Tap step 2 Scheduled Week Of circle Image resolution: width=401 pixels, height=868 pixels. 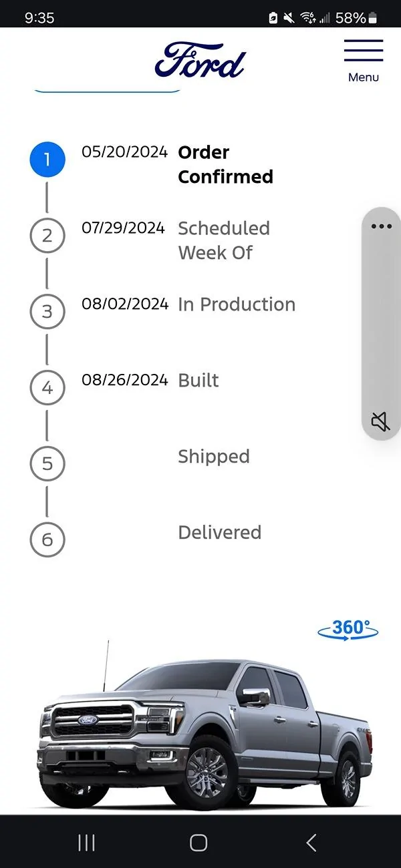tap(47, 236)
